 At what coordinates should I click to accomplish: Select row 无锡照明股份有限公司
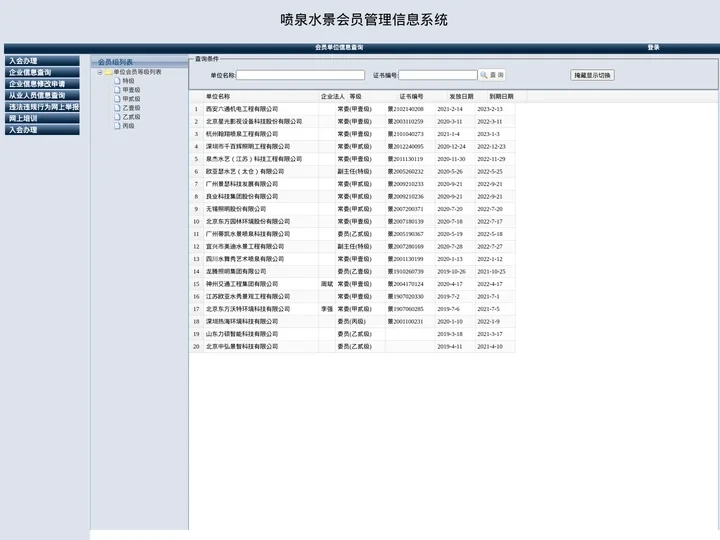tap(352, 209)
